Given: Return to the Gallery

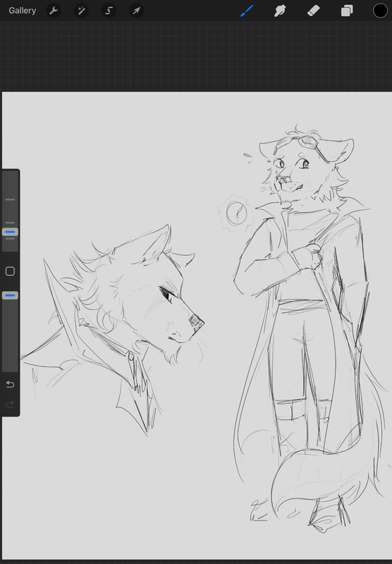Looking at the screenshot, I should [x=23, y=11].
